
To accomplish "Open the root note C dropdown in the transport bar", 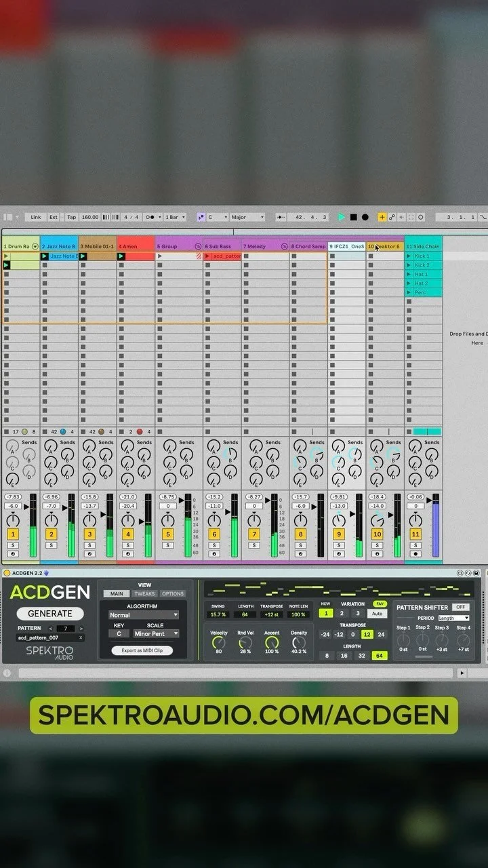I will [217, 217].
